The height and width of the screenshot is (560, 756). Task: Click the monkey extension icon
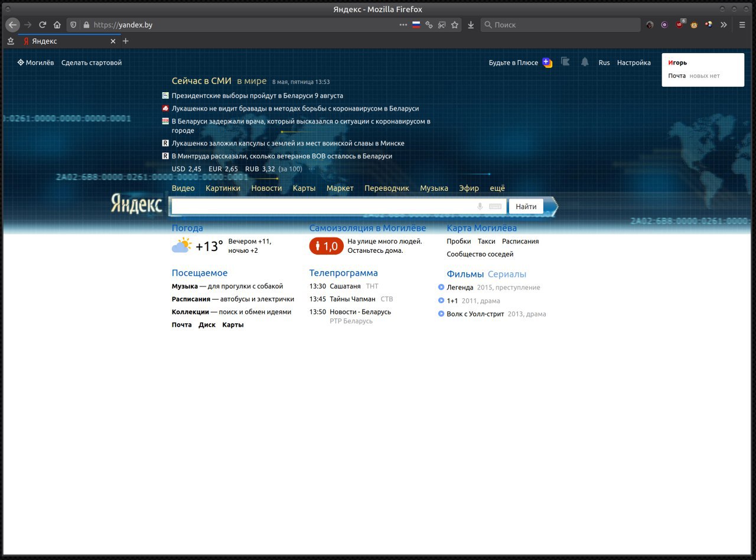[x=695, y=25]
